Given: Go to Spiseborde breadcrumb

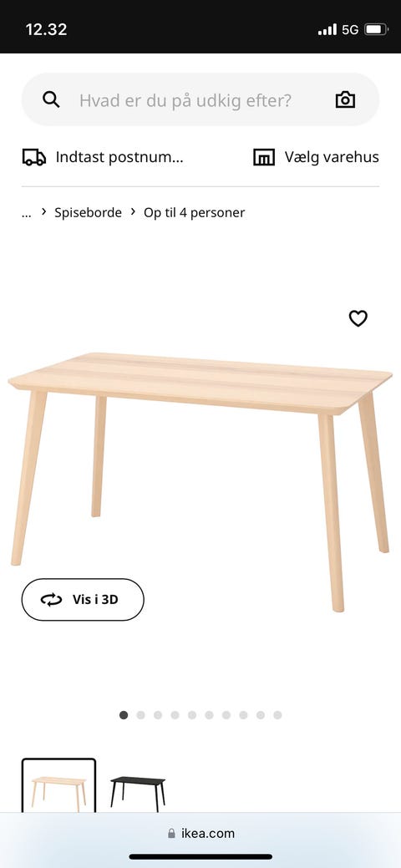Looking at the screenshot, I should (x=88, y=212).
